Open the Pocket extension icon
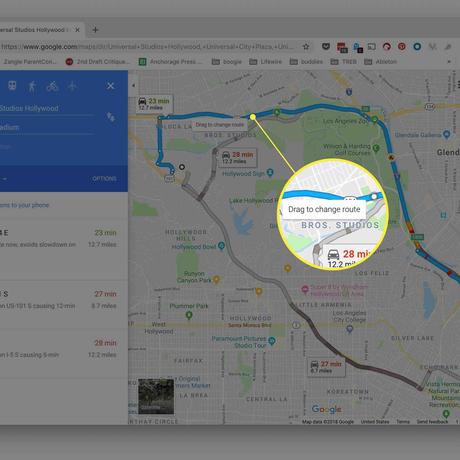The width and height of the screenshot is (460, 460). click(326, 47)
